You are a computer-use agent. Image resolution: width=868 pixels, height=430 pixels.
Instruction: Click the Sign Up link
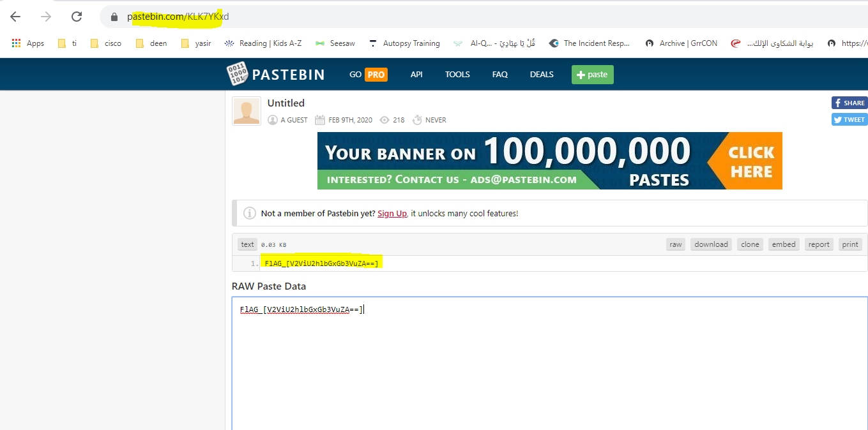tap(392, 214)
